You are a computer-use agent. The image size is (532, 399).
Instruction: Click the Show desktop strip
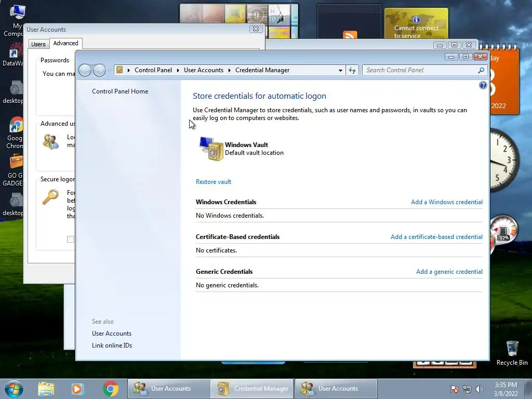[528, 389]
